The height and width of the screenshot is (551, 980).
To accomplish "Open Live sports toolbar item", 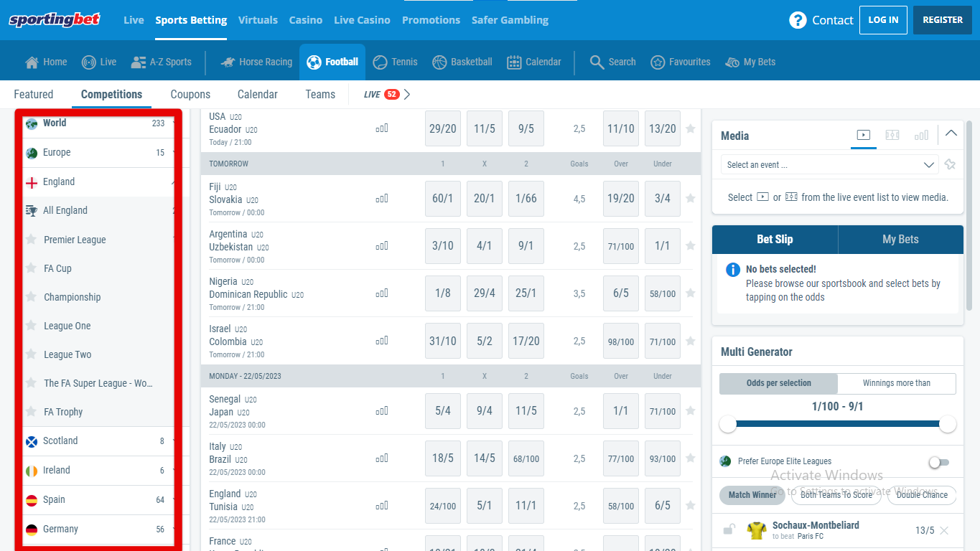I will pyautogui.click(x=99, y=62).
